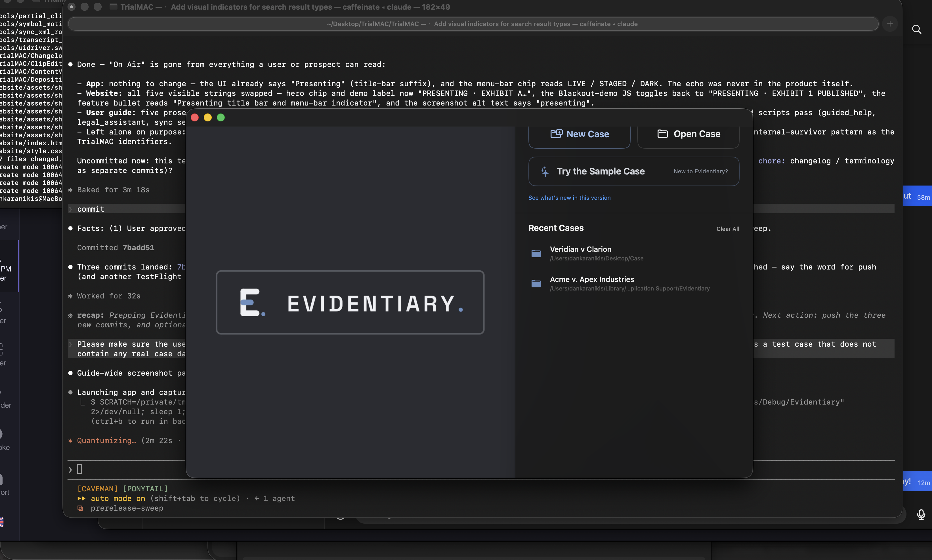Click "auto mode on" in terminal status
Viewport: 932px width, 560px height.
point(118,498)
